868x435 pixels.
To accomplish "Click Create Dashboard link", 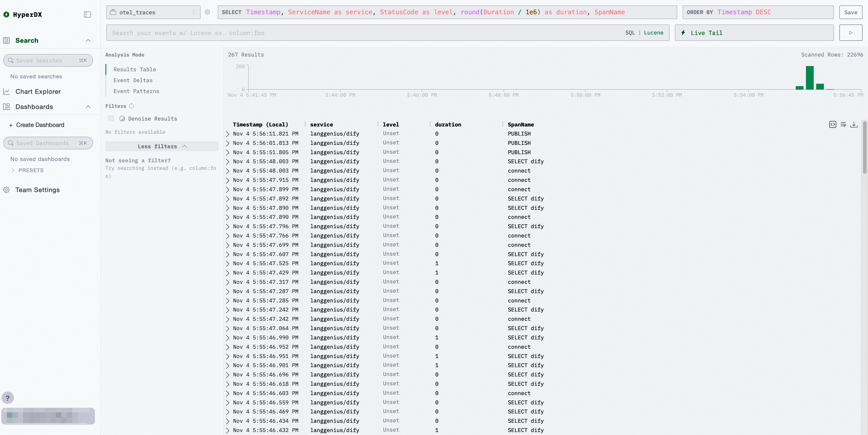I will (40, 125).
